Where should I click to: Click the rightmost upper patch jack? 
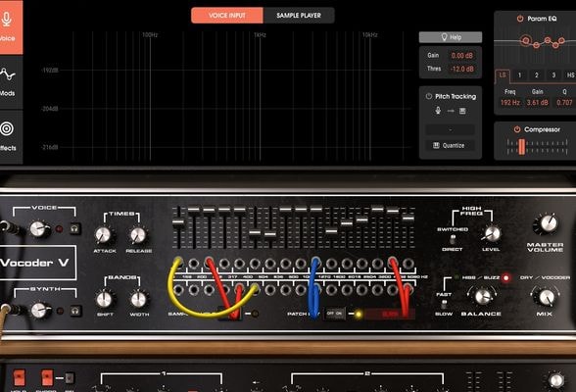pyautogui.click(x=408, y=263)
